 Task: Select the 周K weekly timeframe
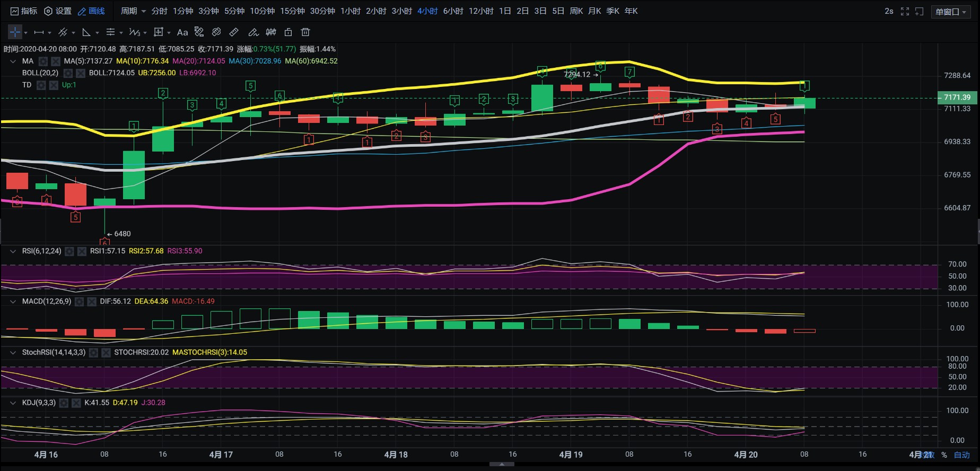click(x=576, y=11)
